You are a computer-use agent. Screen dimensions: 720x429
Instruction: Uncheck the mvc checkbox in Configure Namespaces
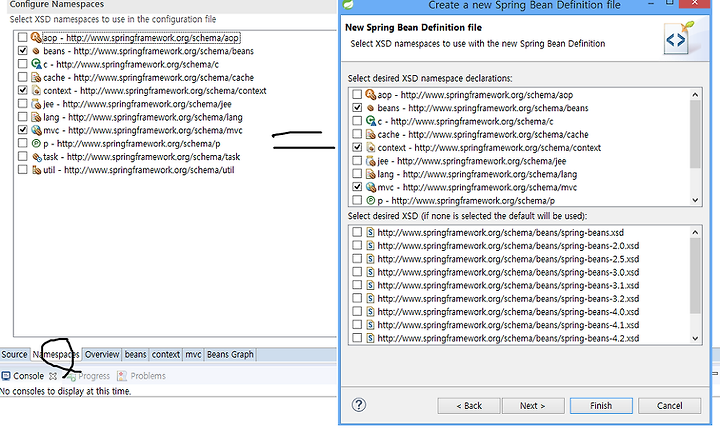coord(22,130)
